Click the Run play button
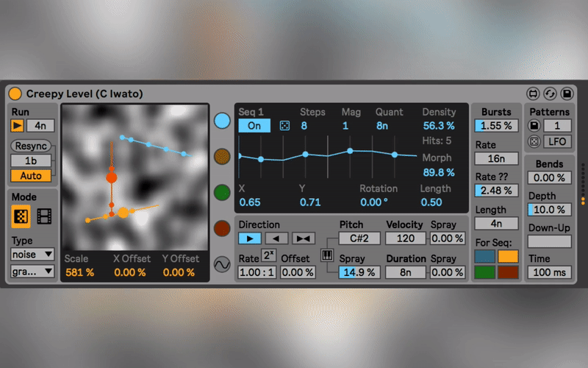This screenshot has height=368, width=588. [x=18, y=125]
